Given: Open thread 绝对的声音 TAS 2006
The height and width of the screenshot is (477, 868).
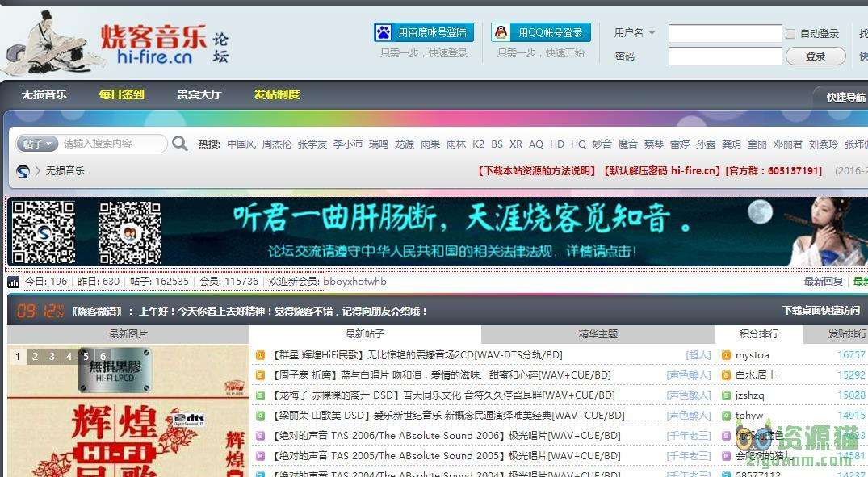Looking at the screenshot, I should 446,436.
